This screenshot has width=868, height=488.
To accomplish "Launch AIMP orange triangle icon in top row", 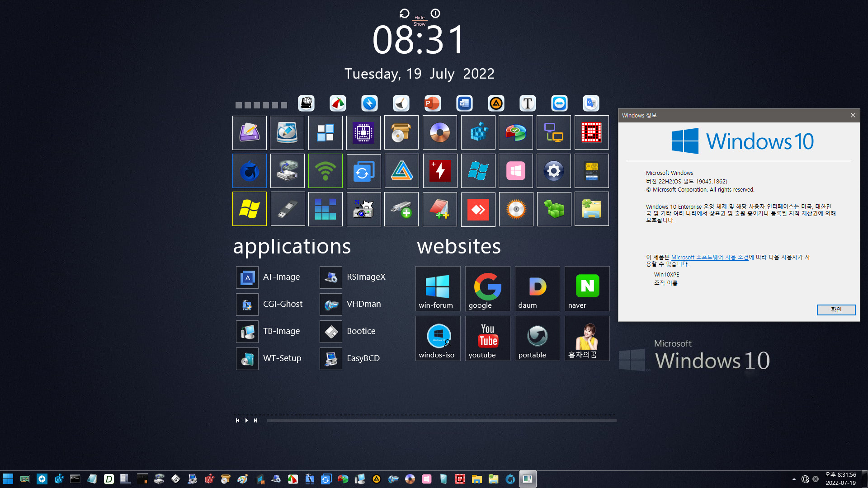I will coord(496,103).
